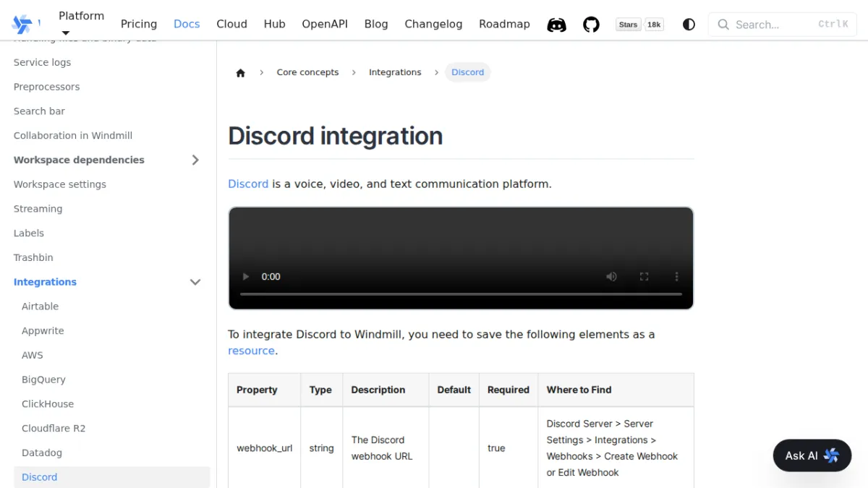868x488 pixels.
Task: Open the Discord icon link in the navbar
Action: click(x=556, y=25)
